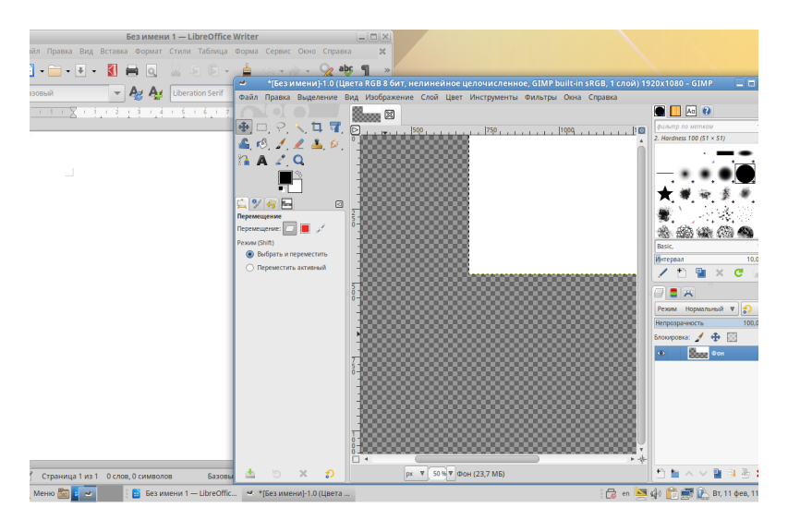
Task: Select the Rectangle Select tool
Action: (x=261, y=127)
